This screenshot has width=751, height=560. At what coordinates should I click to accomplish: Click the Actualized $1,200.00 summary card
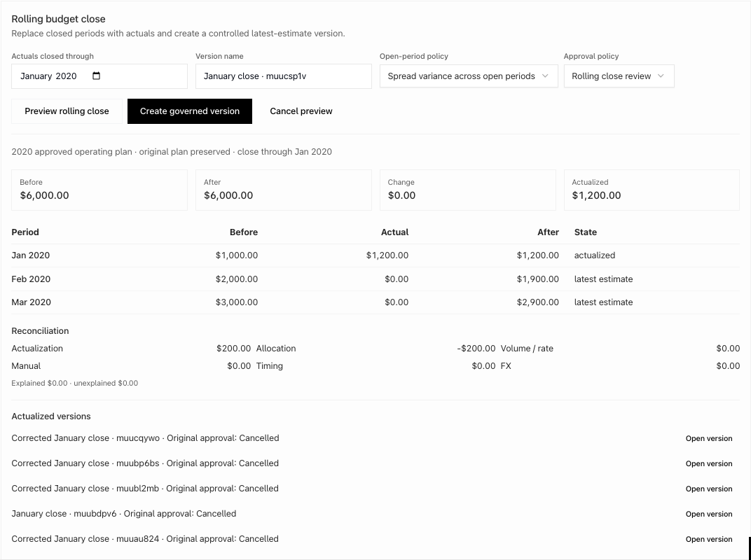click(652, 190)
